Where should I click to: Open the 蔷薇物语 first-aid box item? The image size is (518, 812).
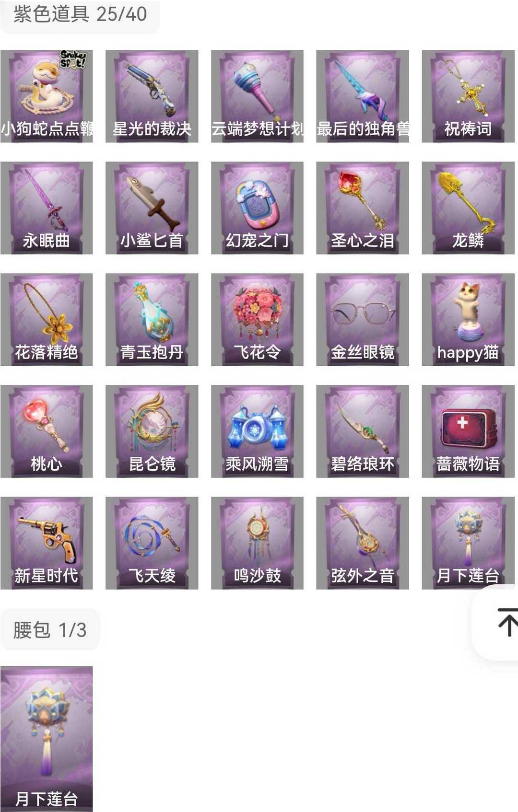pos(468,431)
